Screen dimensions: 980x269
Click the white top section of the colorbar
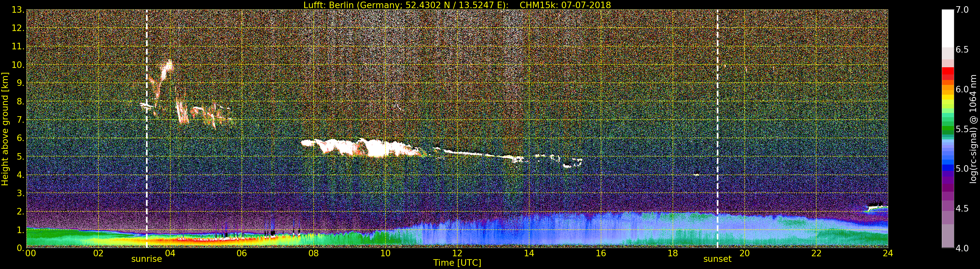[948, 28]
